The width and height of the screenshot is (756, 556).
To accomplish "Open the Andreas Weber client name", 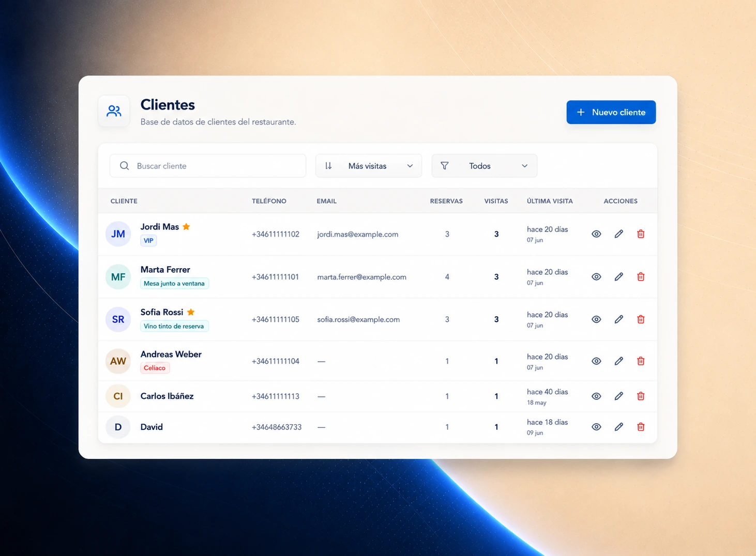I will point(171,354).
